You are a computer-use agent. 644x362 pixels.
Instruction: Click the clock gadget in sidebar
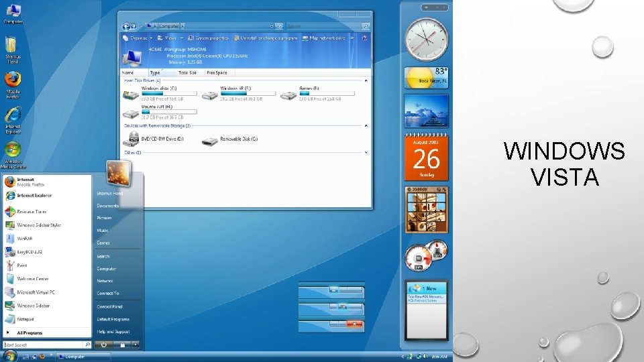click(x=427, y=40)
